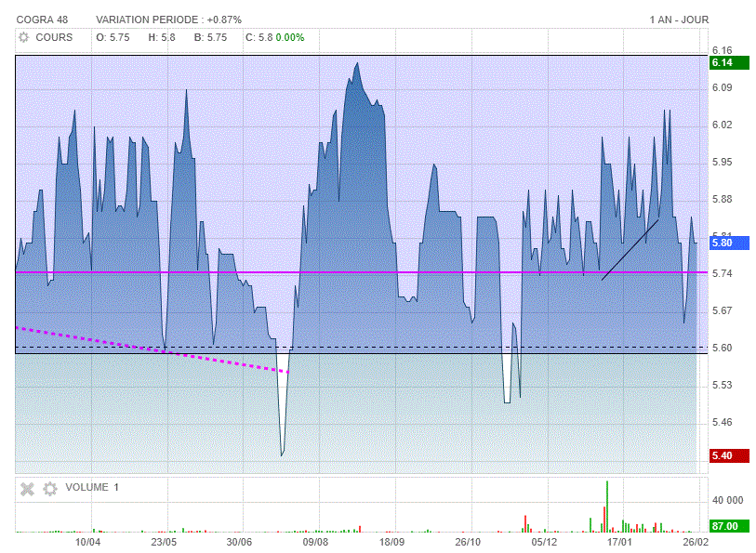Click the 5.88 price axis label
The height and width of the screenshot is (553, 756).
click(x=722, y=199)
